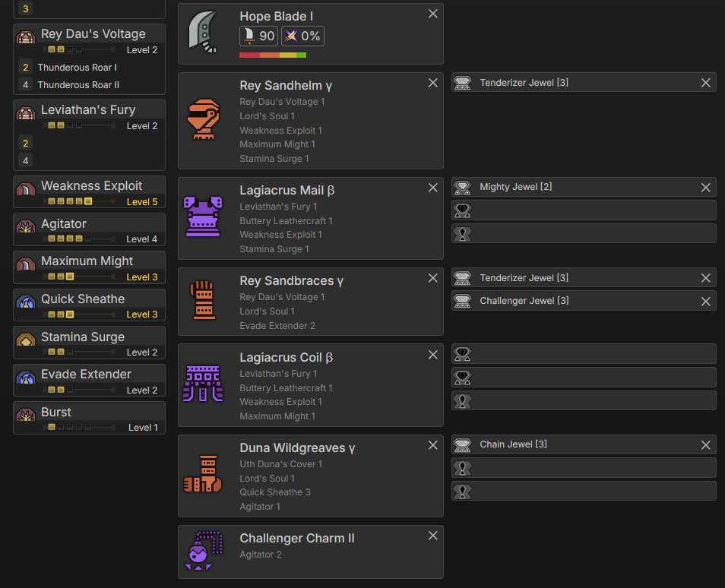This screenshot has width=725, height=588.
Task: Click the Weakness Exploit skill icon
Action: coord(26,188)
